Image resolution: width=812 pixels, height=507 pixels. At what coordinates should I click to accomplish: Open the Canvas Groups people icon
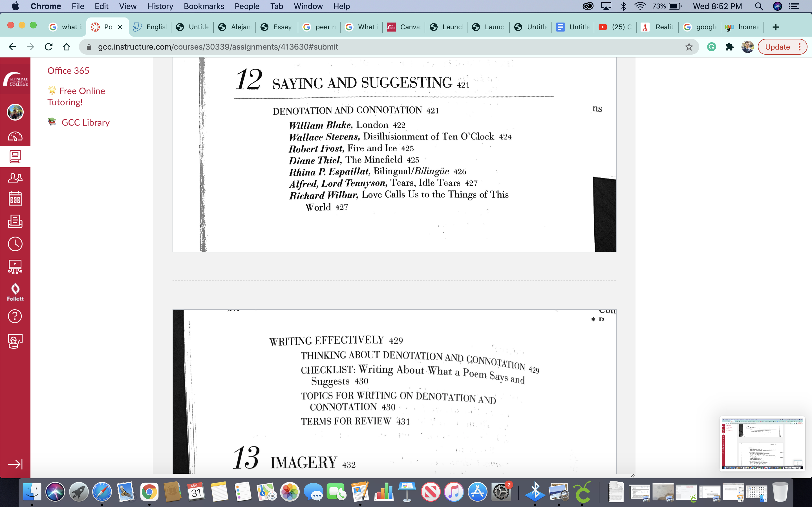point(15,178)
